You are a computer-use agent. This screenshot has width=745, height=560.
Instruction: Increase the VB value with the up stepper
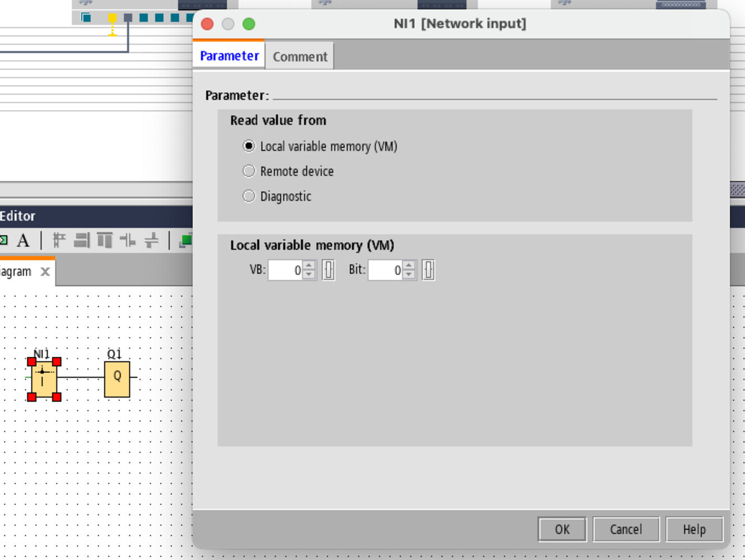point(308,266)
